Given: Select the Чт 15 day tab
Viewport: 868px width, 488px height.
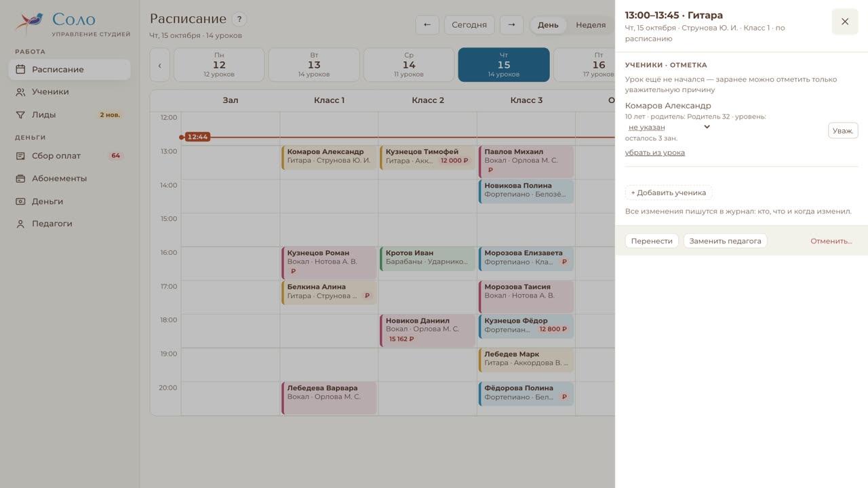Looking at the screenshot, I should pyautogui.click(x=504, y=65).
